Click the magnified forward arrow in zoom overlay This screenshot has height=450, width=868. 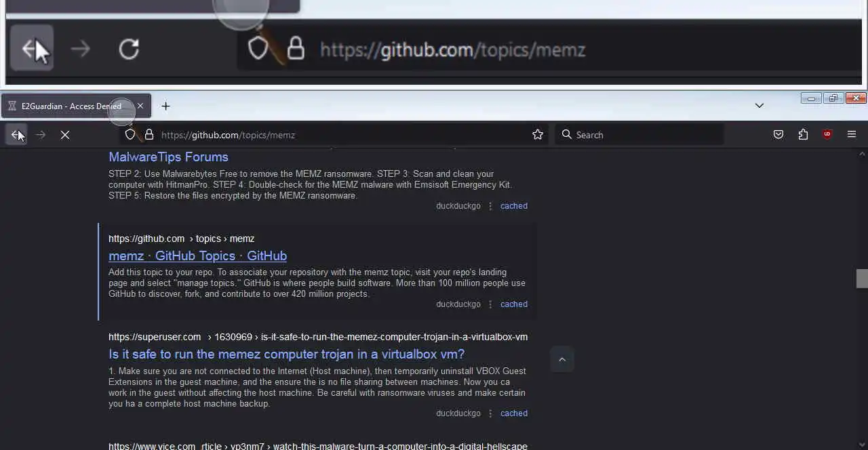(80, 49)
